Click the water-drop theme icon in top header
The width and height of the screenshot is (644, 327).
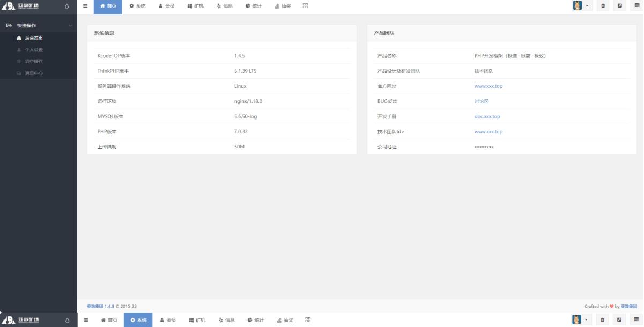tap(67, 6)
